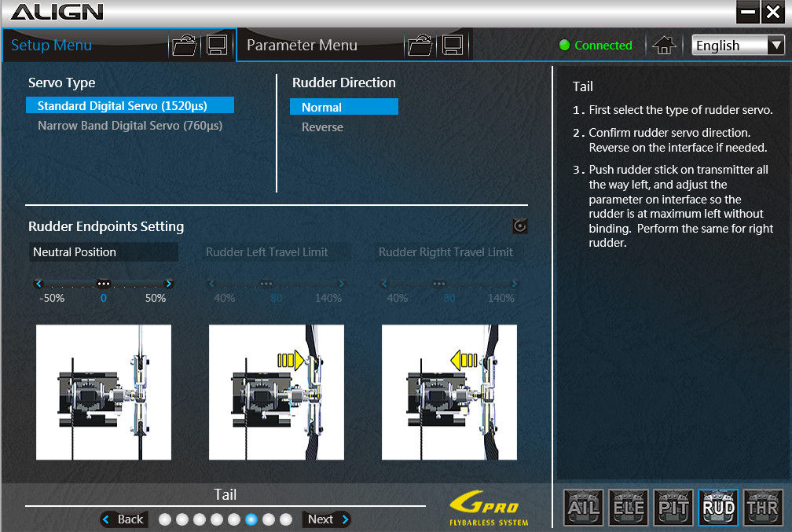This screenshot has width=792, height=532.
Task: Jump to fifth setup page dot
Action: coord(234,519)
